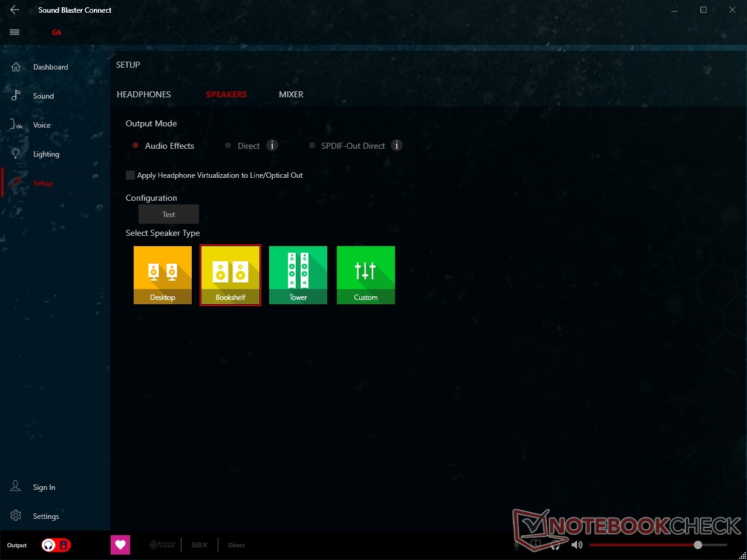Click the Test configuration button
Screen dimensions: 747x560
click(x=169, y=214)
